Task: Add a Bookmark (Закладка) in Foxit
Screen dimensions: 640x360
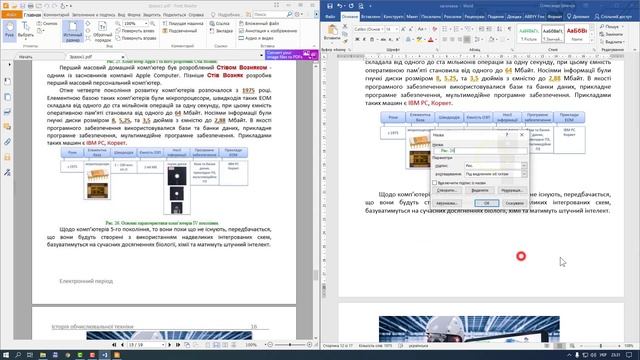Action: tap(221, 31)
